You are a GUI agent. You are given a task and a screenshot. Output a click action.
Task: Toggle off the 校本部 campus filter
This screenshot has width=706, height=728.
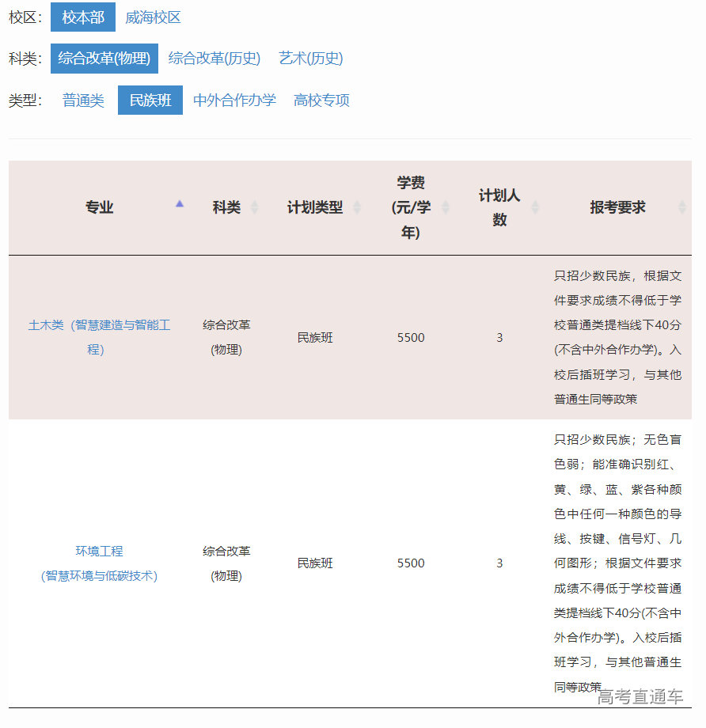pos(82,17)
